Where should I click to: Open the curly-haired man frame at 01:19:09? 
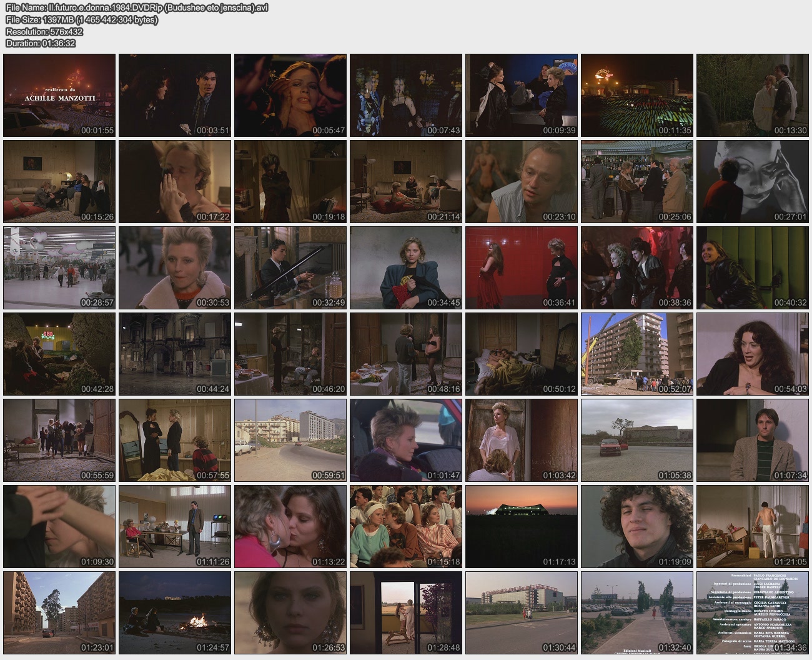pyautogui.click(x=637, y=526)
